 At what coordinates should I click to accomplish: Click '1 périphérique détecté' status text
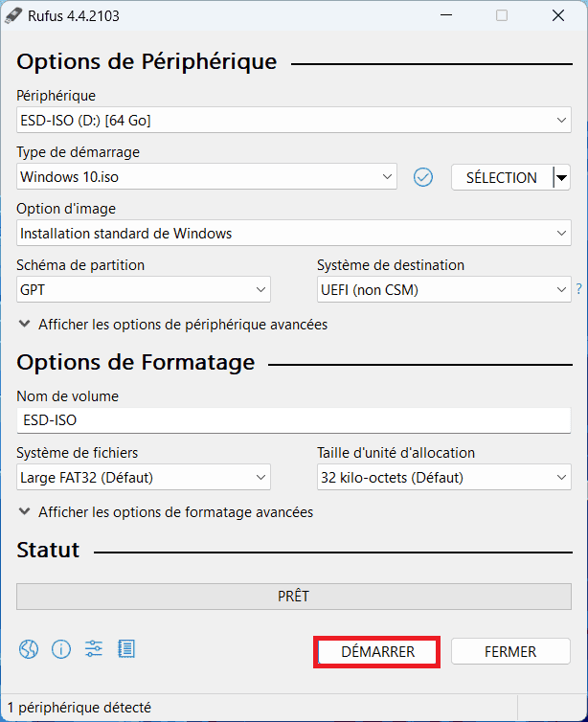tap(79, 708)
